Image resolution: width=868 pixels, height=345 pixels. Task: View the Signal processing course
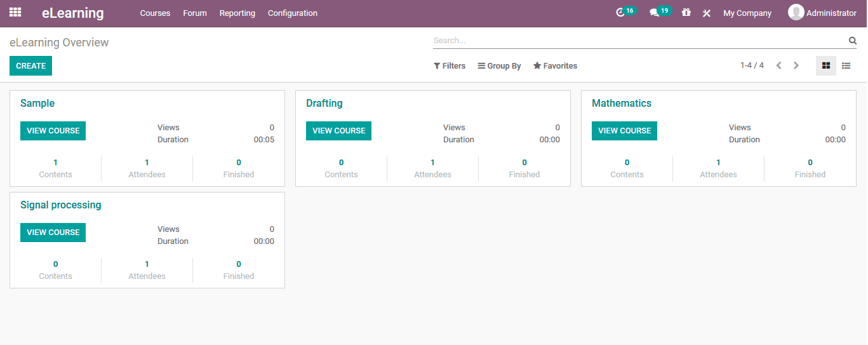(x=53, y=233)
